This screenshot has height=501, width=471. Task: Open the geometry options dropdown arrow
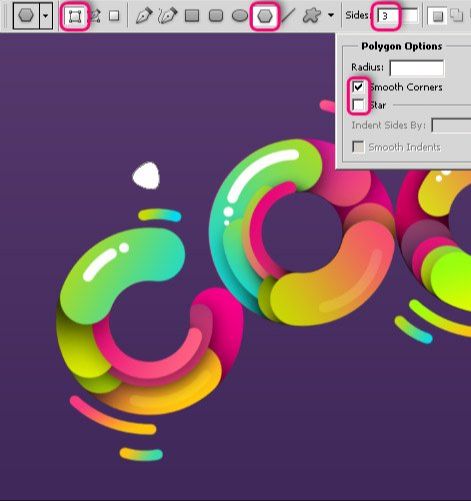click(x=331, y=15)
